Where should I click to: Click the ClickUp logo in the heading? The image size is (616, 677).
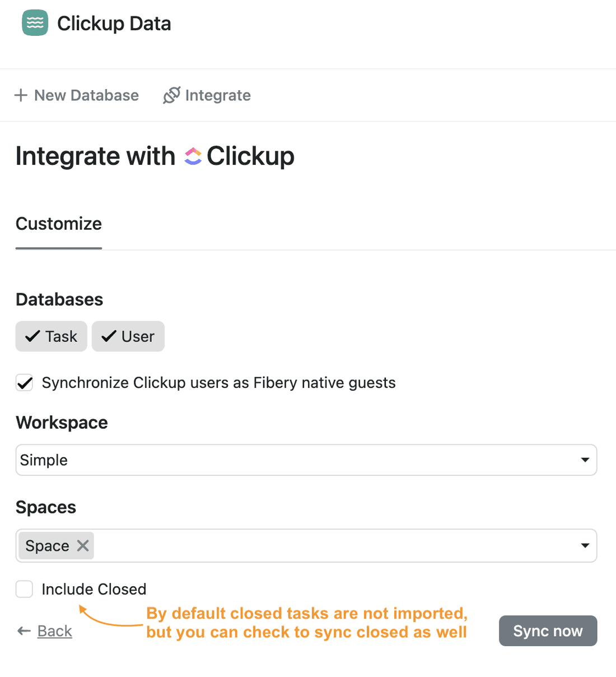tap(193, 156)
